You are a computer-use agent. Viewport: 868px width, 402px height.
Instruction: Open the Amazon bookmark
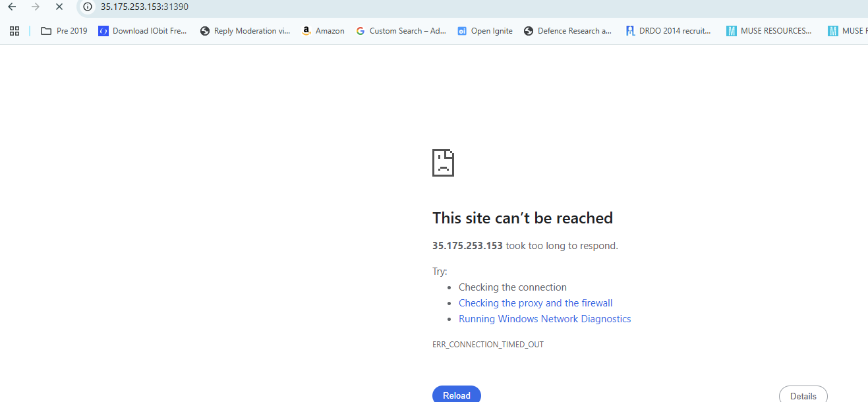[x=323, y=31]
